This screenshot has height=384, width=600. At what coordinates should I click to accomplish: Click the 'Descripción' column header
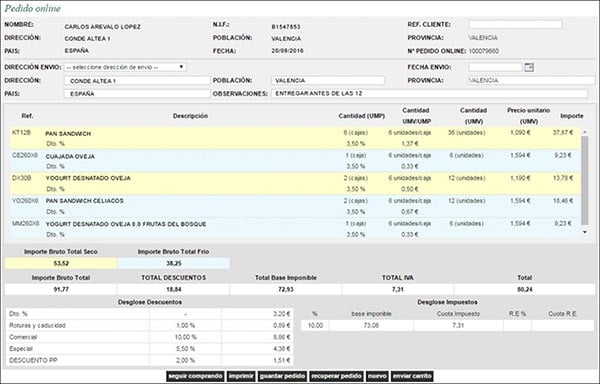point(190,116)
